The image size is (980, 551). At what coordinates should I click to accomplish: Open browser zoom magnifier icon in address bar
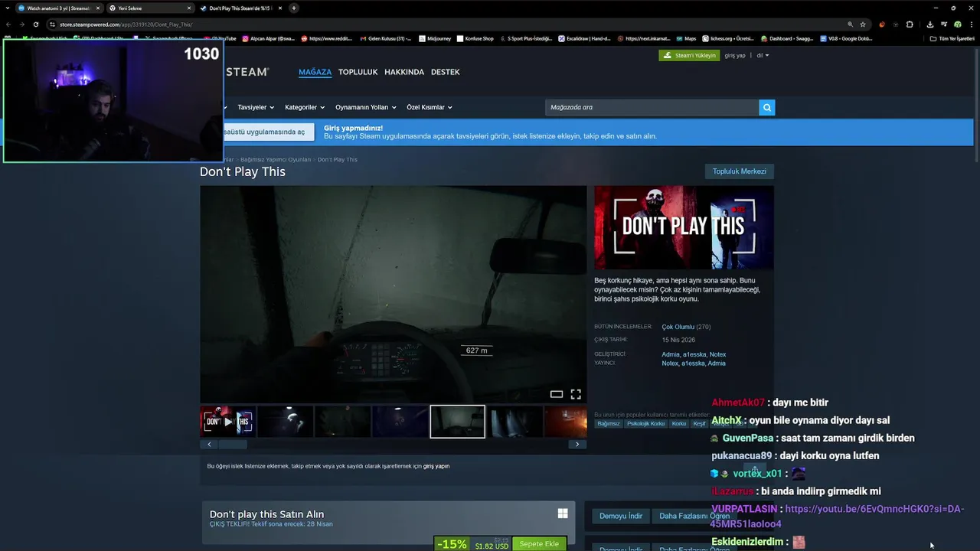[x=850, y=24]
